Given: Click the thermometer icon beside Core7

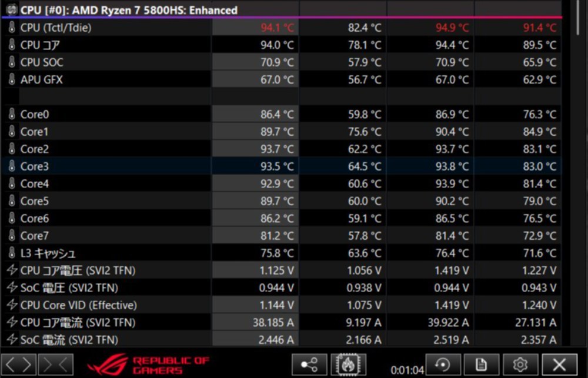Looking at the screenshot, I should (x=12, y=236).
